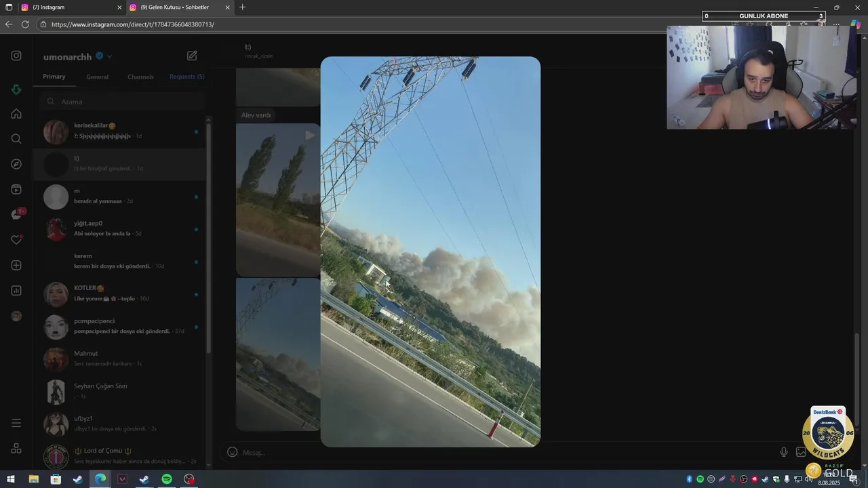This screenshot has width=868, height=488.
Task: Click the Create new post plus icon
Action: pyautogui.click(x=16, y=265)
